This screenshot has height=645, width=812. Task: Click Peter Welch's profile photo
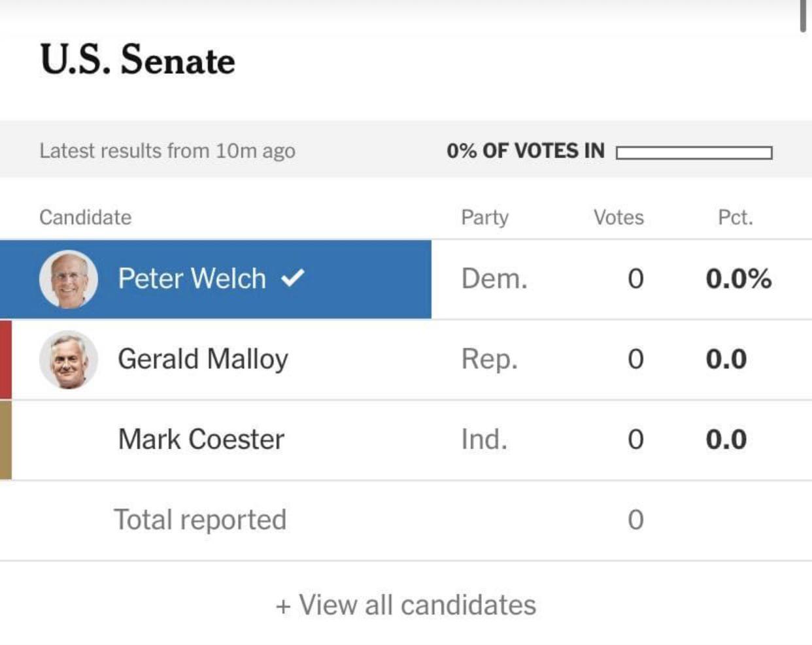click(69, 279)
